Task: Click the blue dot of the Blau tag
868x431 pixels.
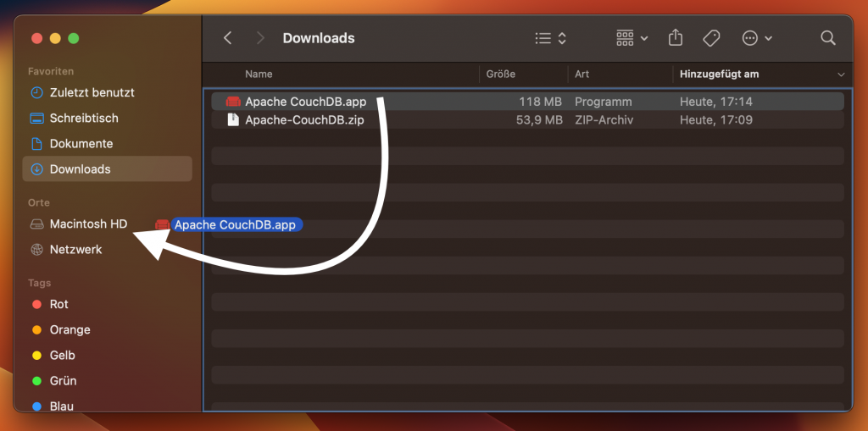Action: 37,406
